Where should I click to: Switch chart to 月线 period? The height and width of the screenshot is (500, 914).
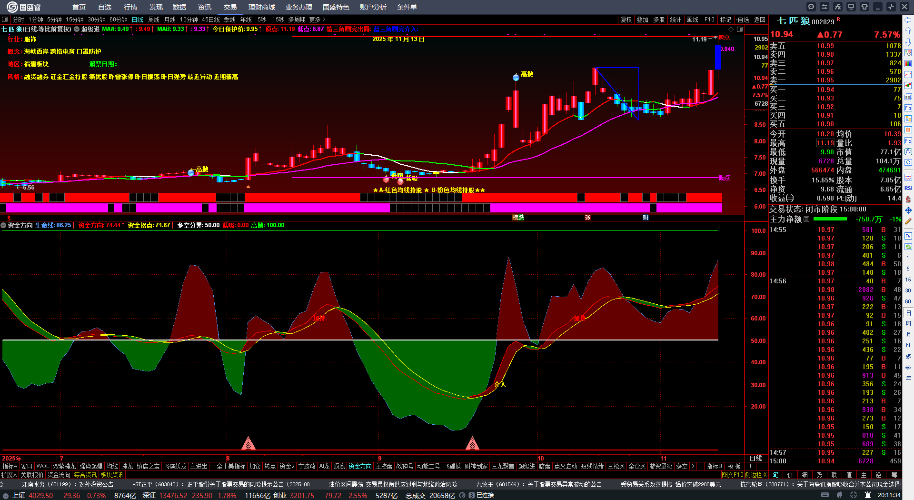(170, 19)
